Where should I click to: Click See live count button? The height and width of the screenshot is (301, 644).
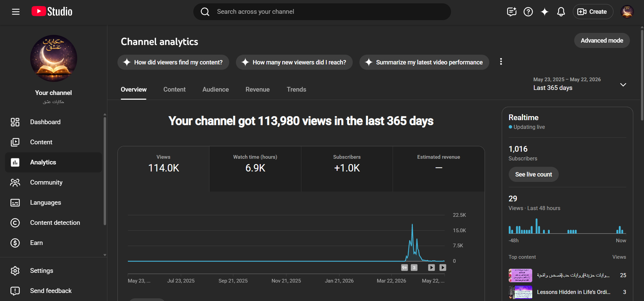pyautogui.click(x=534, y=174)
